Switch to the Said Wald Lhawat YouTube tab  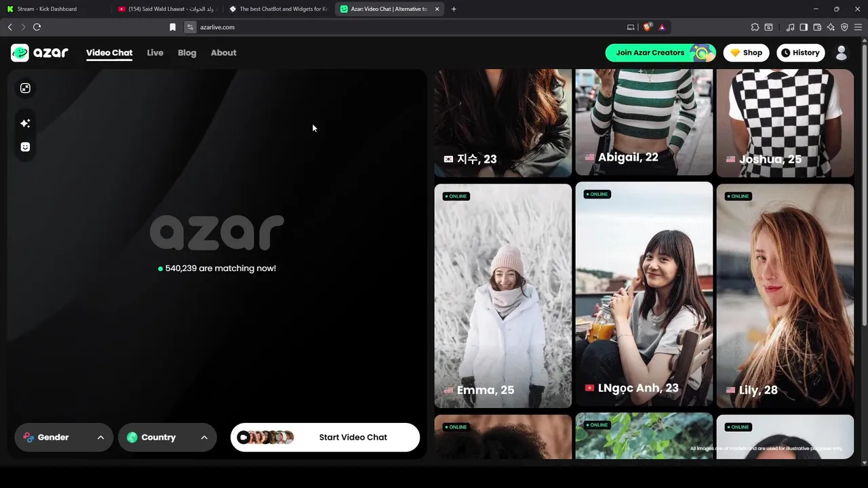(x=166, y=9)
